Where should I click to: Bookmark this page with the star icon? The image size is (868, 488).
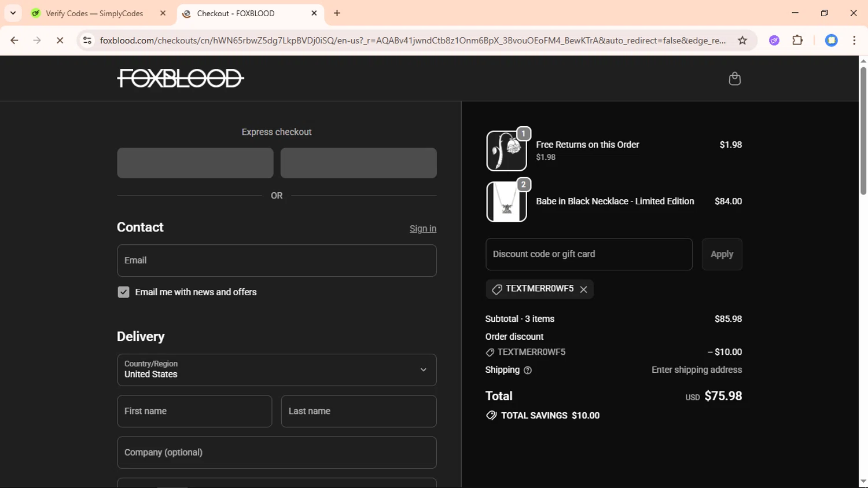[742, 41]
